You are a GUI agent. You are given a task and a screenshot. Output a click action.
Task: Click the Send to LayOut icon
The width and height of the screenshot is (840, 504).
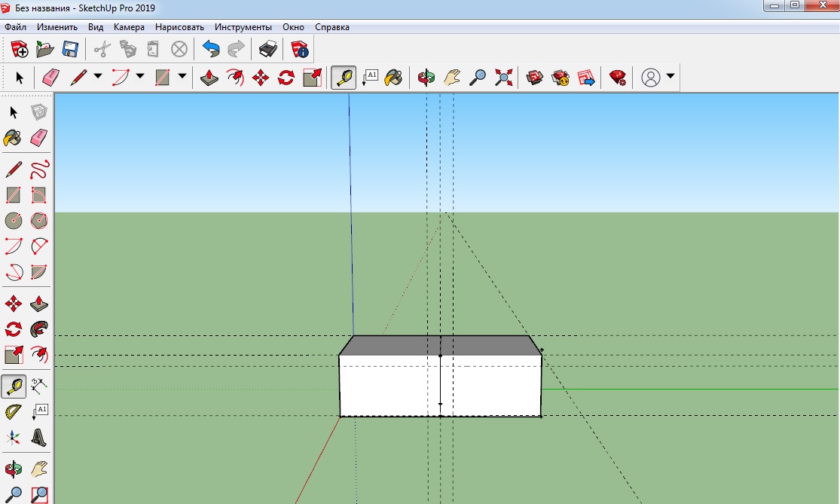click(x=586, y=78)
